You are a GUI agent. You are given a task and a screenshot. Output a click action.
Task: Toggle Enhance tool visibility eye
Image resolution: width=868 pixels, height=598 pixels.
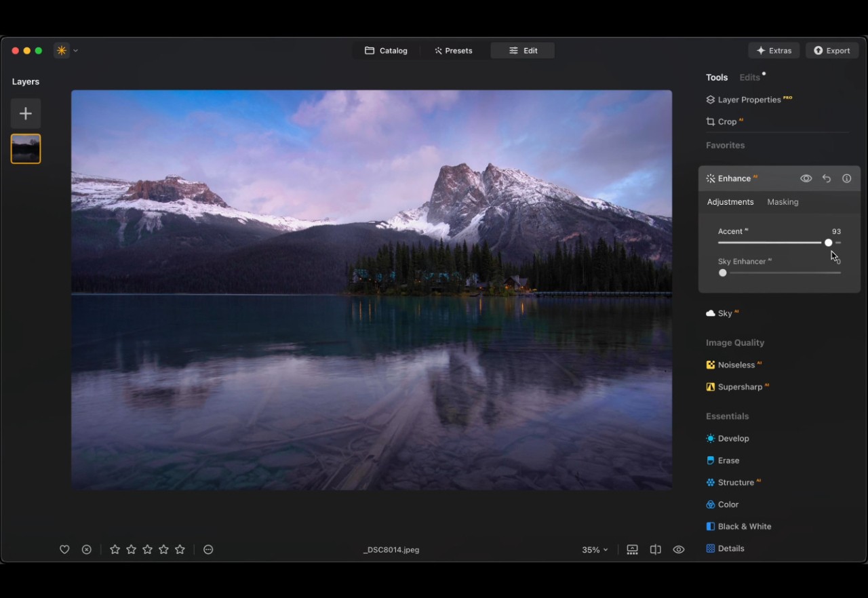806,178
